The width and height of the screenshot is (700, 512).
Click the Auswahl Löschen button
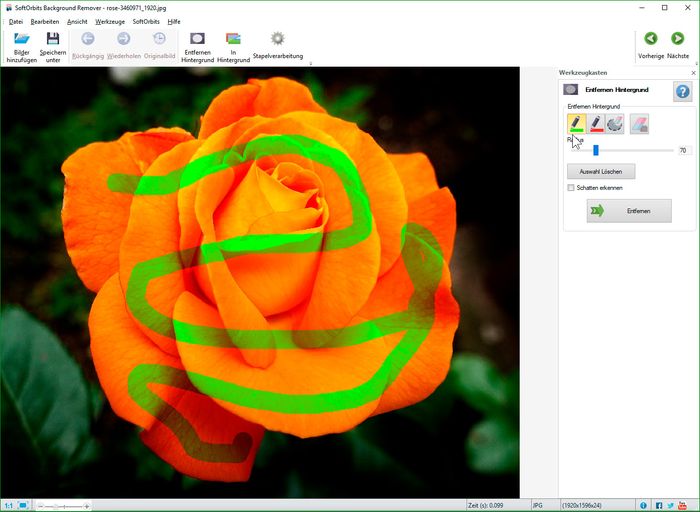[x=601, y=171]
